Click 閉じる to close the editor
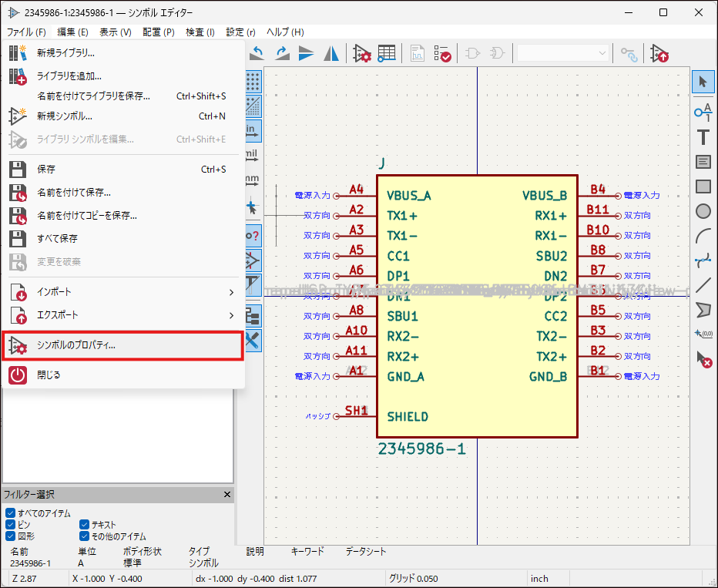Image resolution: width=718 pixels, height=588 pixels. point(48,375)
